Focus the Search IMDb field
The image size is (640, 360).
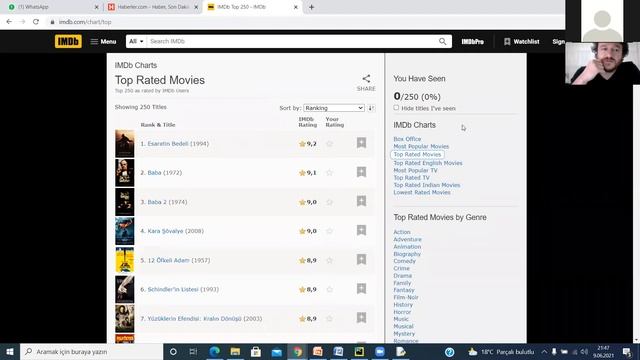point(292,41)
